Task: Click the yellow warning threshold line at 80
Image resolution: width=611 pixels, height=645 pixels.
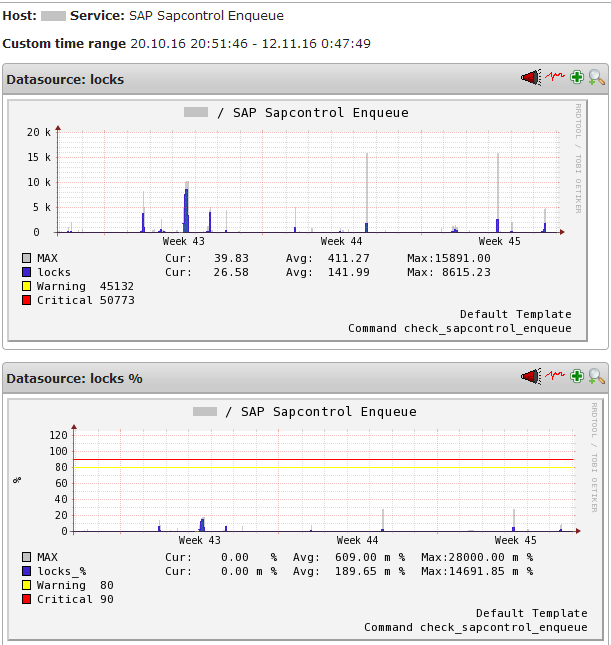Action: [324, 467]
